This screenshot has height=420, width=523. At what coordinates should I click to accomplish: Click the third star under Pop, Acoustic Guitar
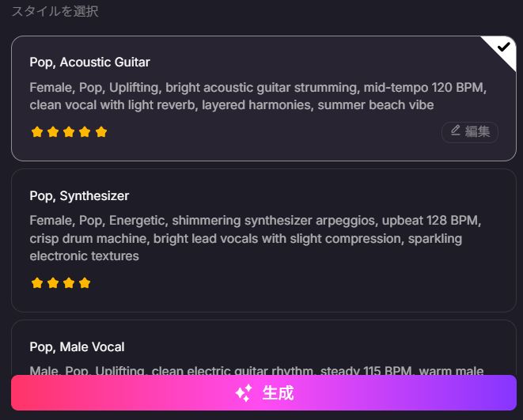coord(69,132)
